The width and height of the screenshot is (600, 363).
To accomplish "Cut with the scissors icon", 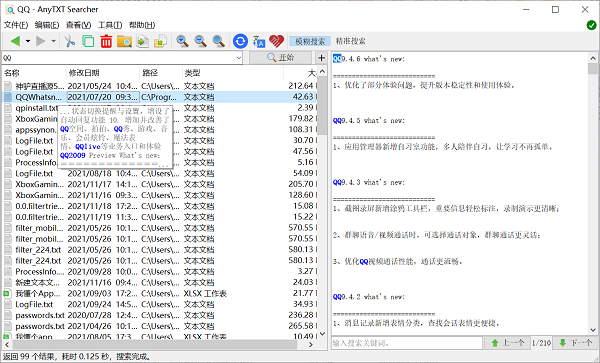I will tap(70, 41).
